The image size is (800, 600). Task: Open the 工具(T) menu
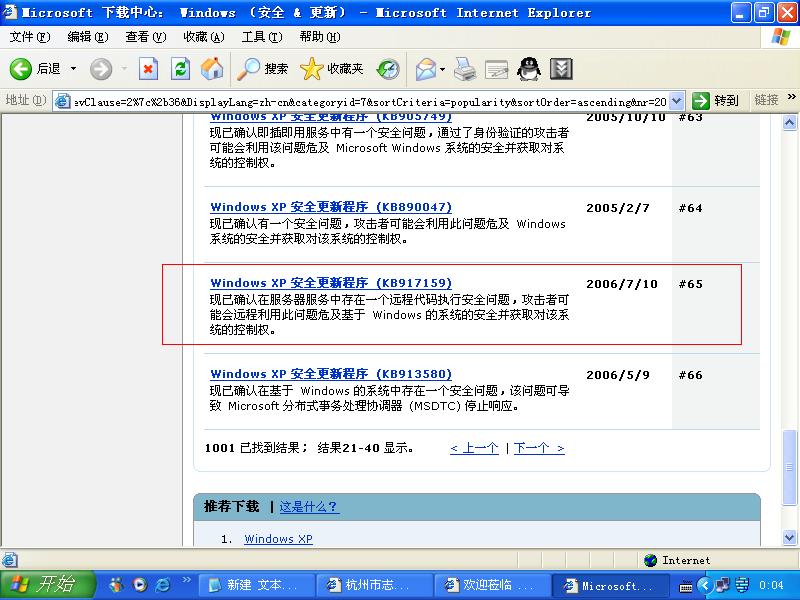262,37
